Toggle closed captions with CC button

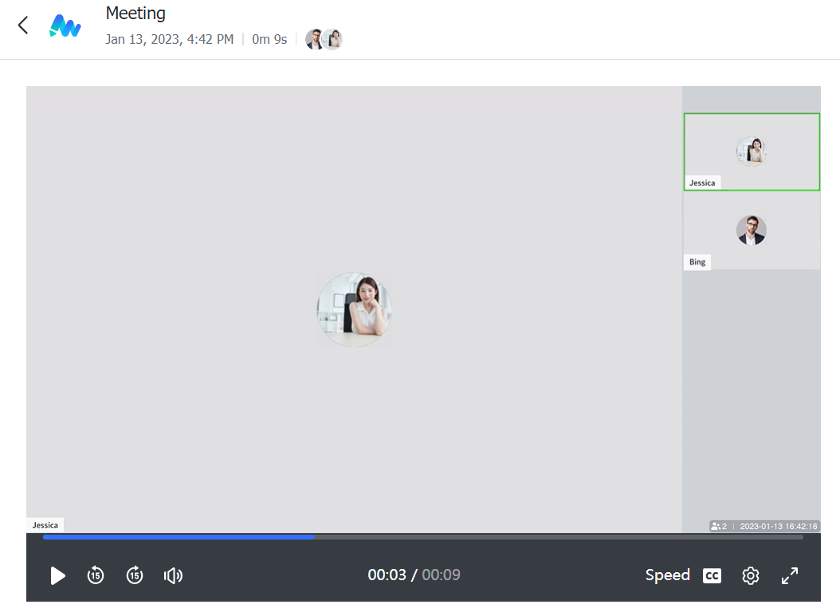click(x=712, y=575)
